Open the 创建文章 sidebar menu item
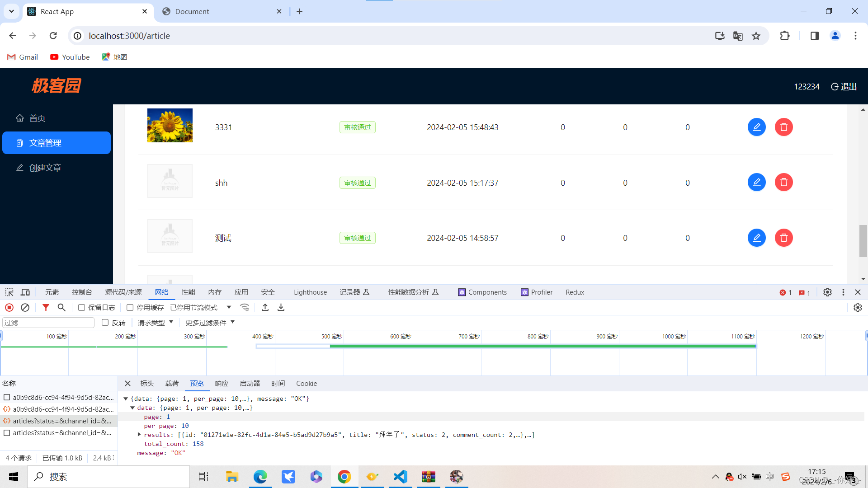The image size is (868, 488). coord(45,168)
